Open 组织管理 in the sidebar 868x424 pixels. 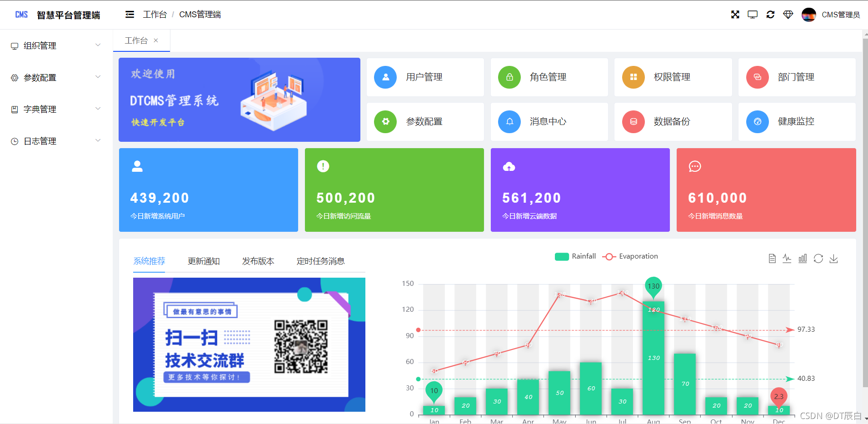point(56,45)
